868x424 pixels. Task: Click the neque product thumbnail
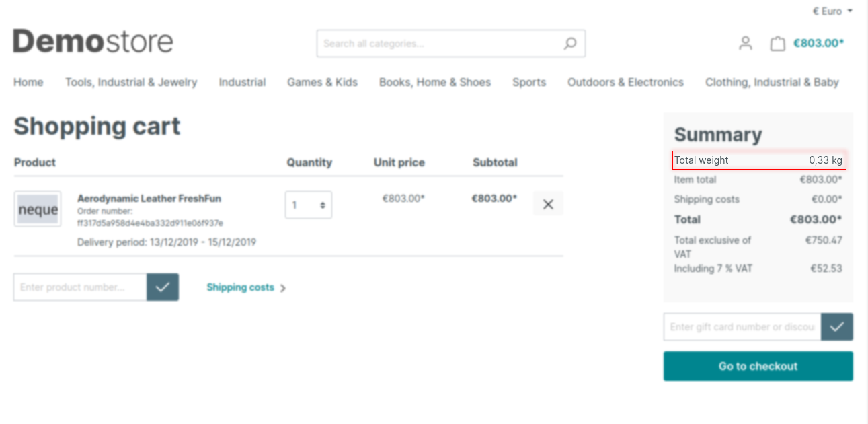click(38, 209)
